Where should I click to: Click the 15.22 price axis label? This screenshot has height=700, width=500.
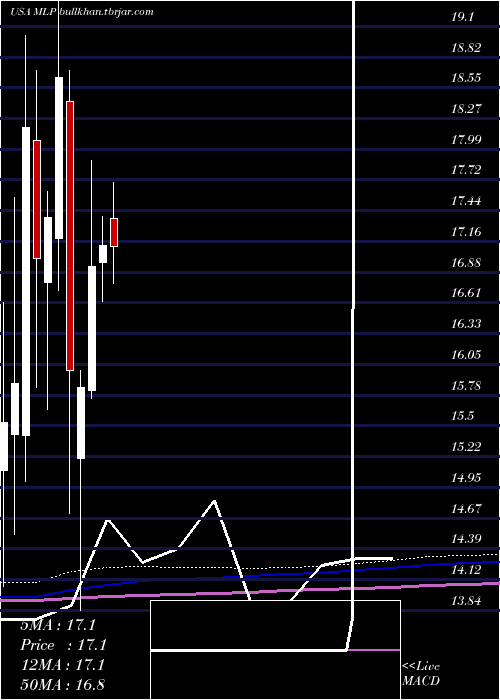click(466, 446)
